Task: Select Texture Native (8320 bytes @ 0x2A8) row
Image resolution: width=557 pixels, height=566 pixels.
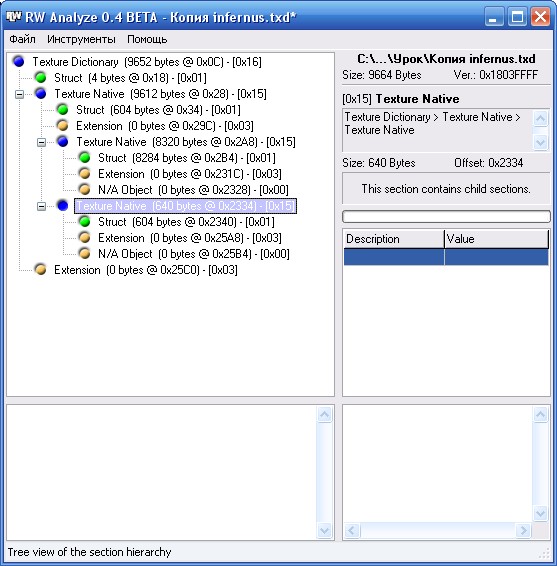Action: 186,142
